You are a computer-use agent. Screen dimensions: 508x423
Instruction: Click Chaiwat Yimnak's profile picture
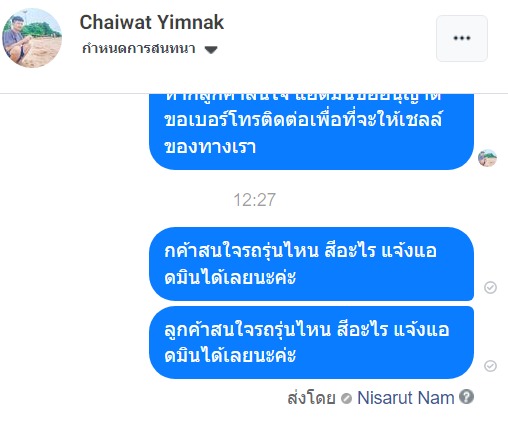click(32, 38)
